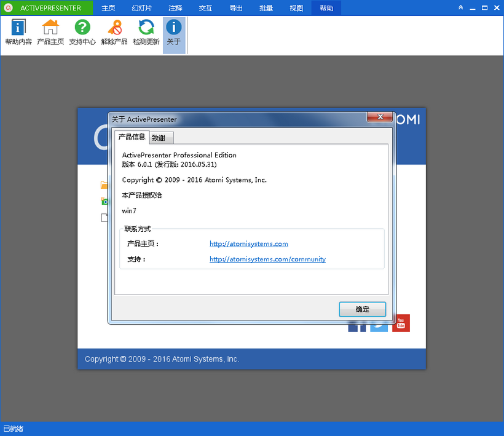
Task: Click the 确定 button
Action: click(362, 309)
